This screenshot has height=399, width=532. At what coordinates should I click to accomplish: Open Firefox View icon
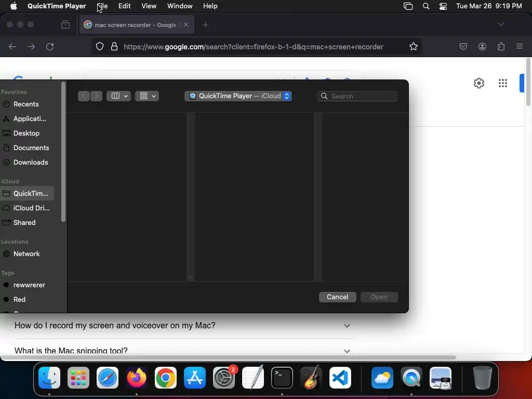click(x=65, y=25)
